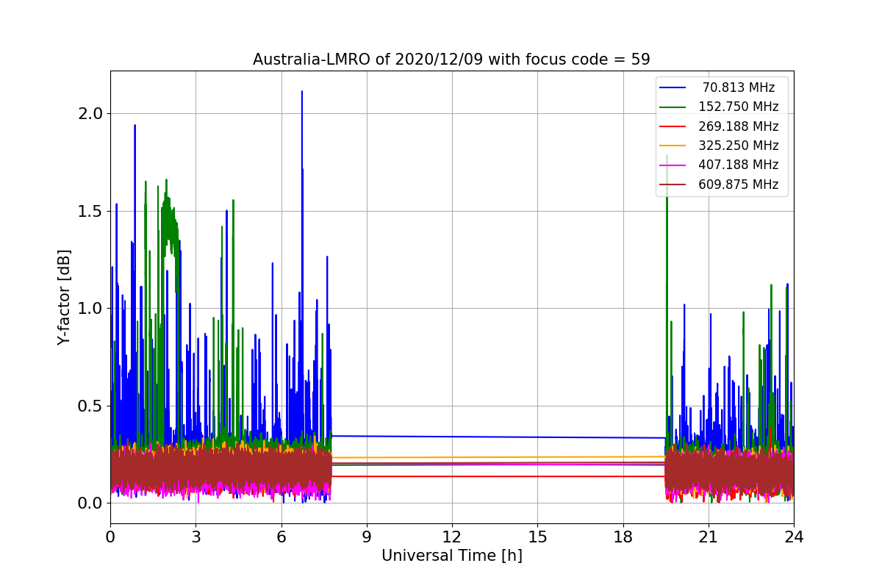The width and height of the screenshot is (882, 588).
Task: Select the 609.875 MHz legend label
Action: [x=739, y=184]
